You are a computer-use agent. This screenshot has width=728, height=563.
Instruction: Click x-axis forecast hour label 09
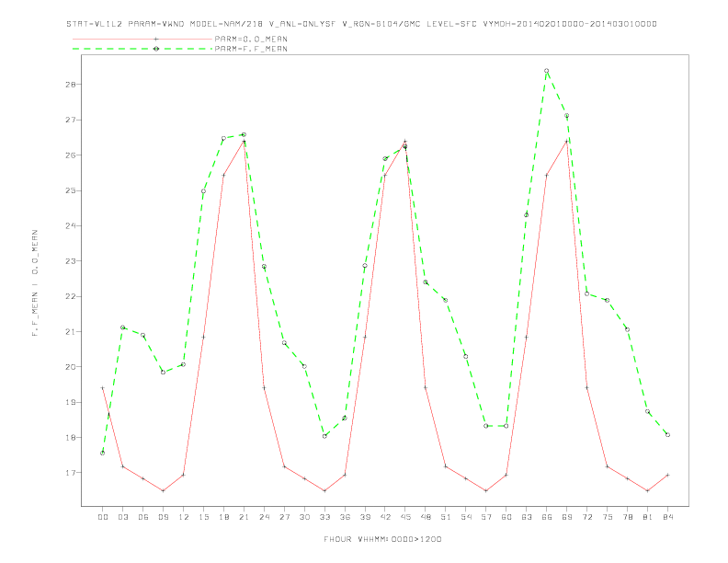pos(163,517)
